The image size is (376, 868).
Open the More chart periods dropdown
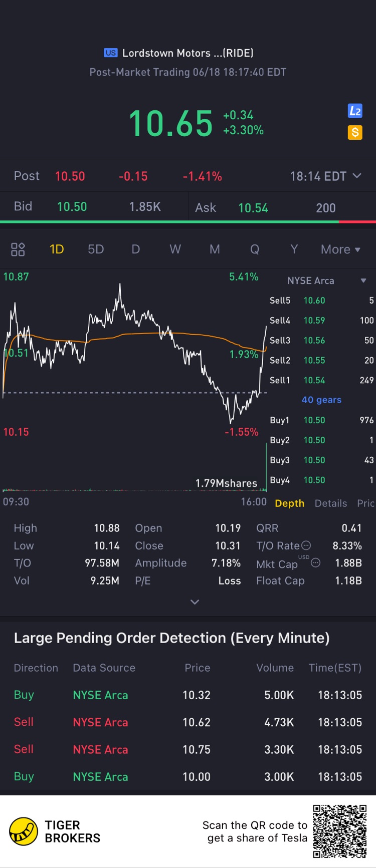(340, 249)
